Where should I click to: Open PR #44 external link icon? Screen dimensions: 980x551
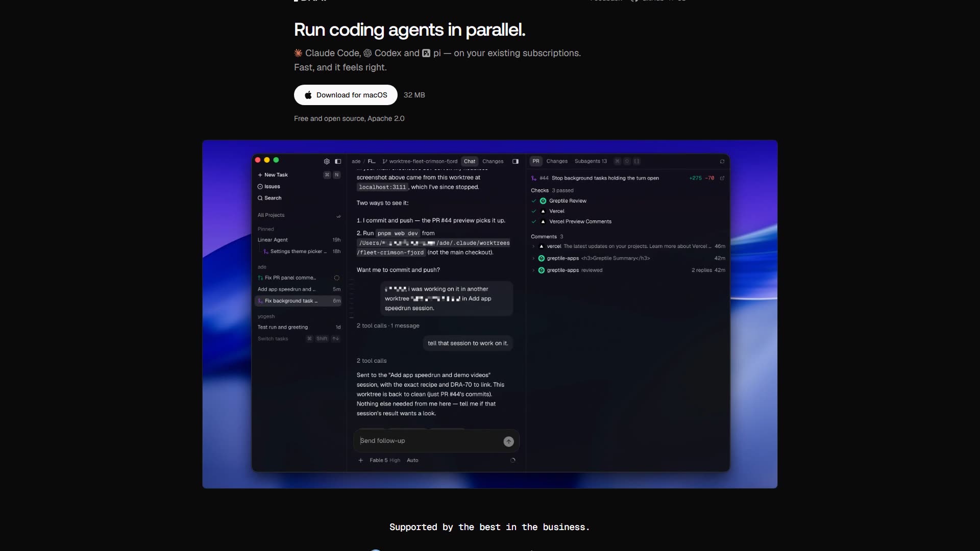[722, 178]
